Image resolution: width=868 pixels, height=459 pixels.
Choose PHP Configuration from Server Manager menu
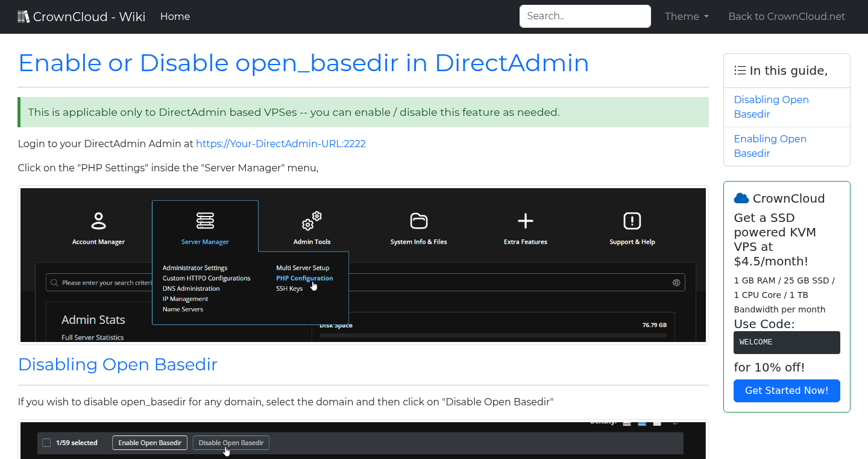coord(304,278)
